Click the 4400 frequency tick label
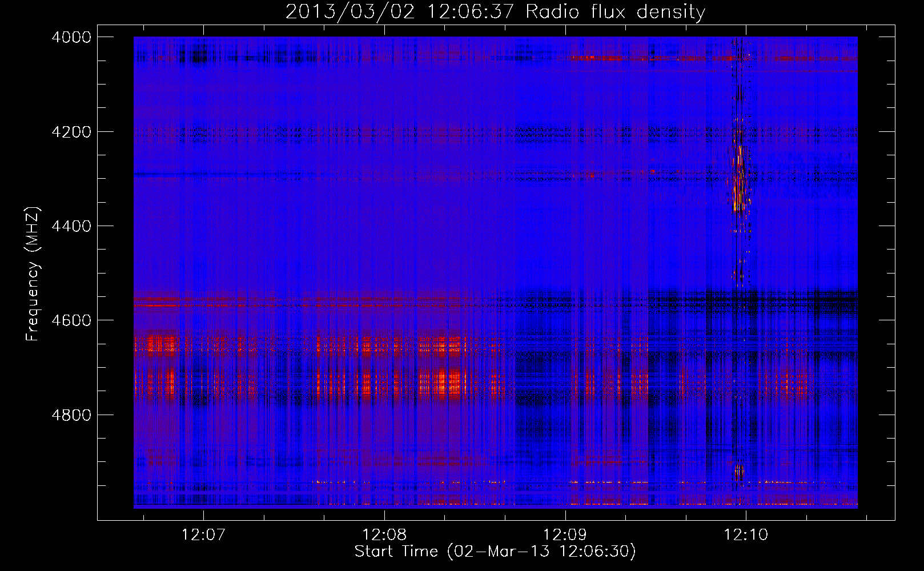 (71, 226)
